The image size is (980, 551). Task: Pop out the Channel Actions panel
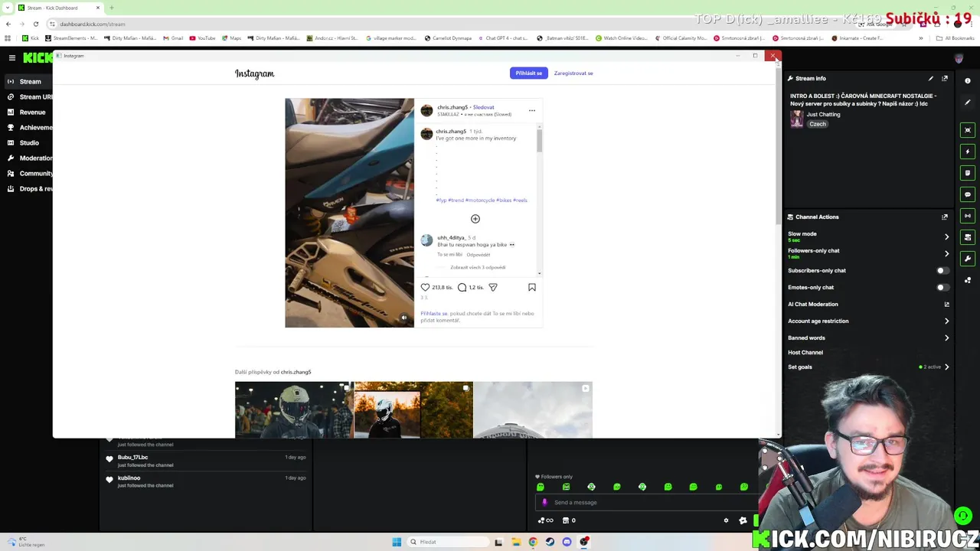click(x=945, y=217)
